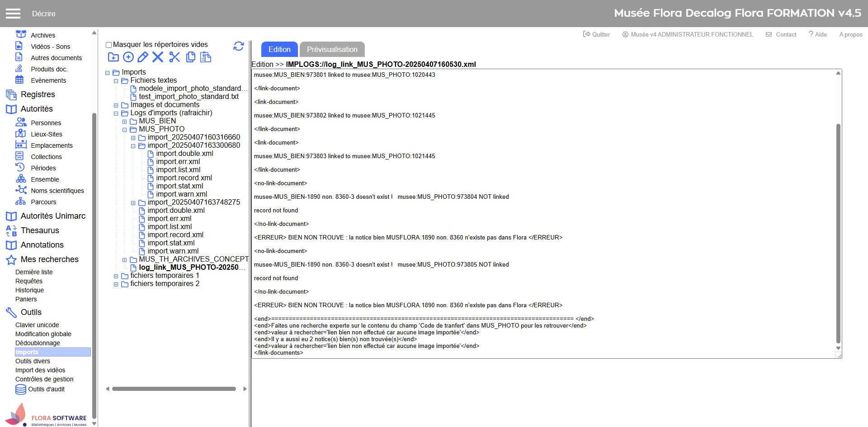
Task: Click the Ensemble cubes icon
Action: click(21, 178)
